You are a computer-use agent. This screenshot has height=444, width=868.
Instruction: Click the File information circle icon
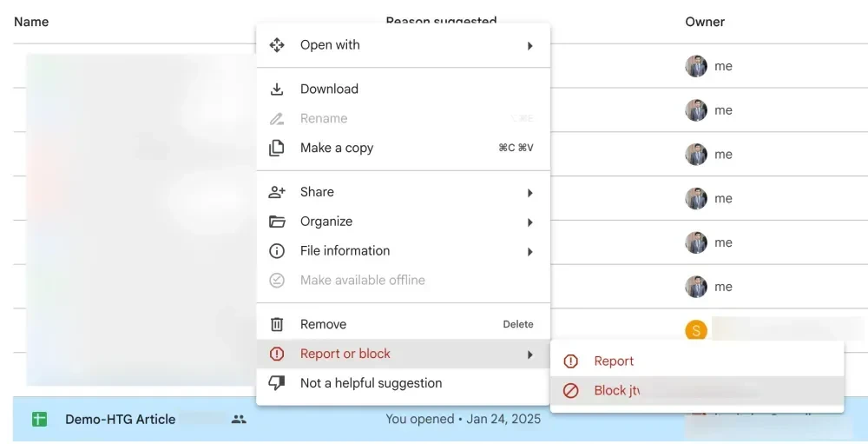coord(277,251)
